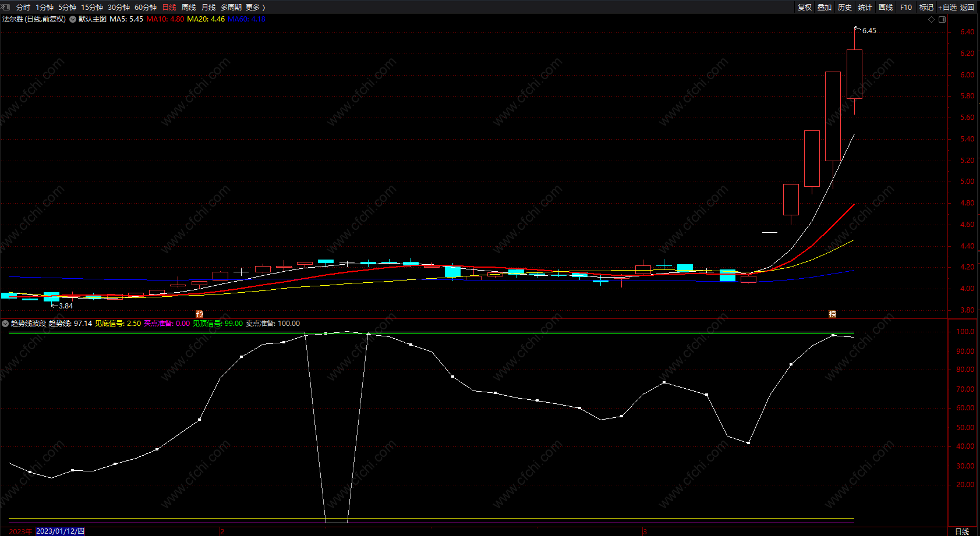Image resolution: width=980 pixels, height=536 pixels.
Task: Click the magenta 买点准备: 0.00 legend
Action: point(167,324)
